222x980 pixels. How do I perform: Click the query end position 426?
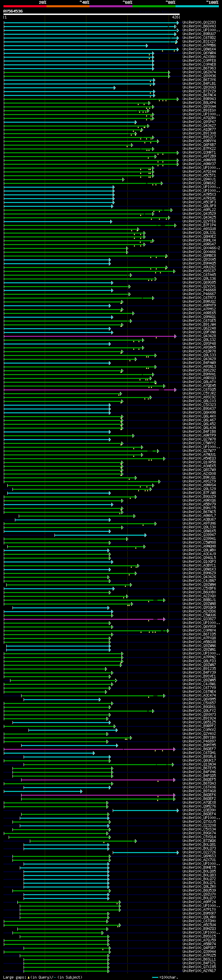[175, 17]
